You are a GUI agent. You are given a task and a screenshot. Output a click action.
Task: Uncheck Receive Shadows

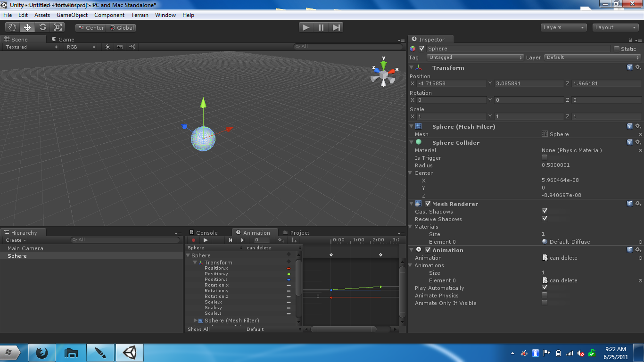545,219
